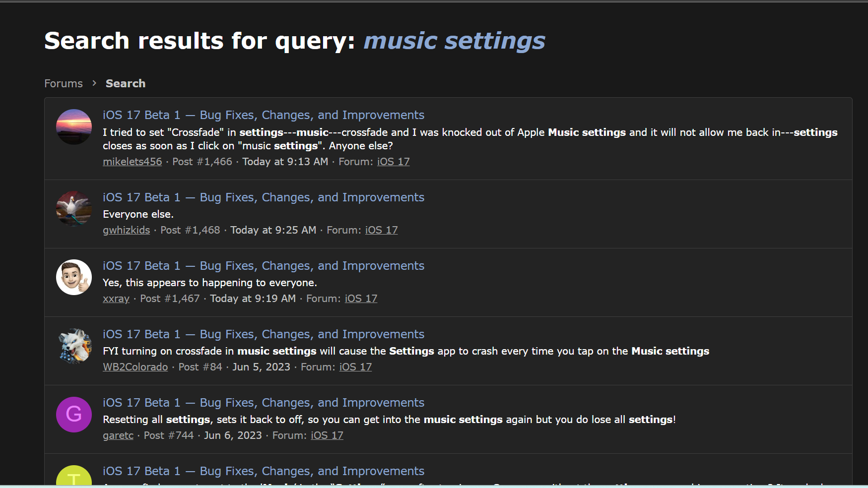
Task: Open the iOS 17 forum link on Post #1,466
Action: point(394,162)
